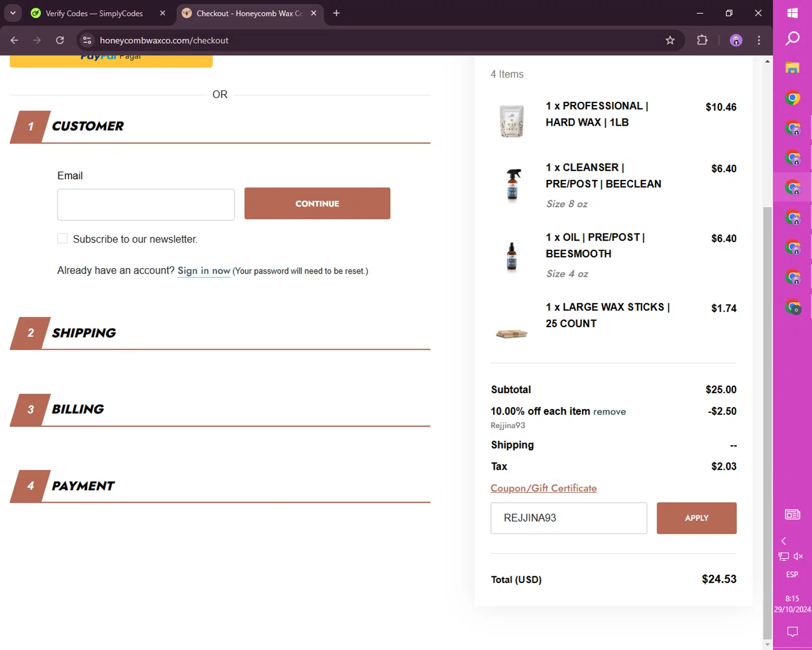Open Windows search from taskbar
This screenshot has width=812, height=650.
tap(793, 38)
